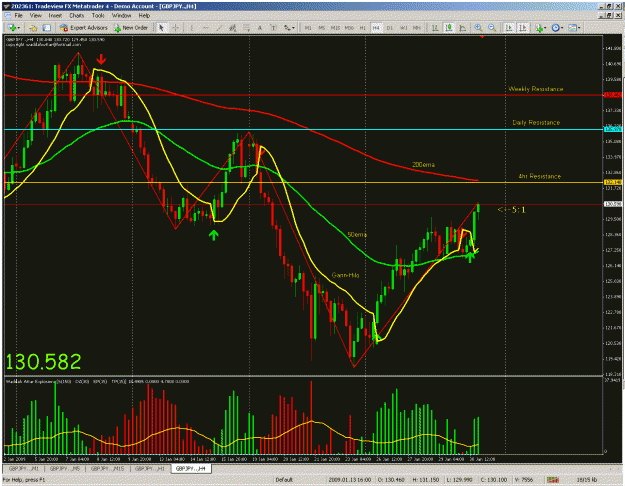Image resolution: width=625 pixels, height=486 pixels.
Task: Expand the New Chart dropdown arrow
Action: point(18,28)
